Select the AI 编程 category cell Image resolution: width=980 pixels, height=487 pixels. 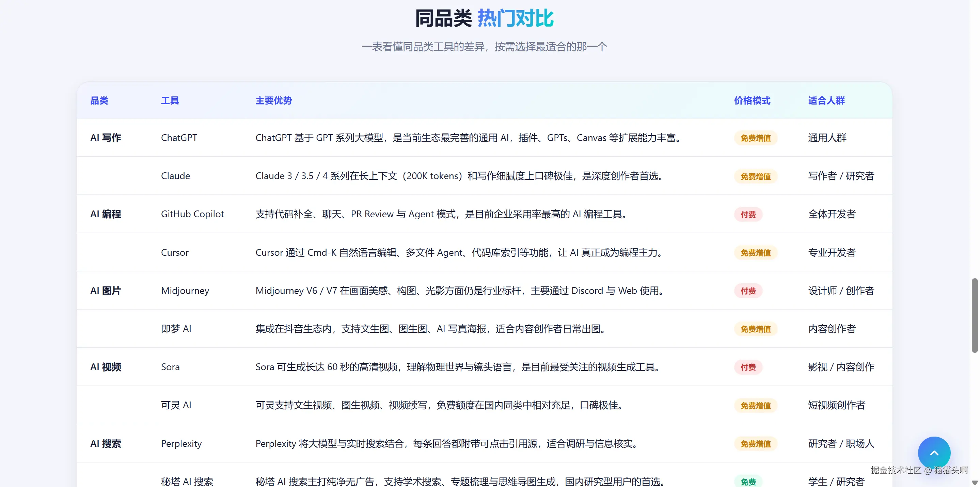(106, 214)
